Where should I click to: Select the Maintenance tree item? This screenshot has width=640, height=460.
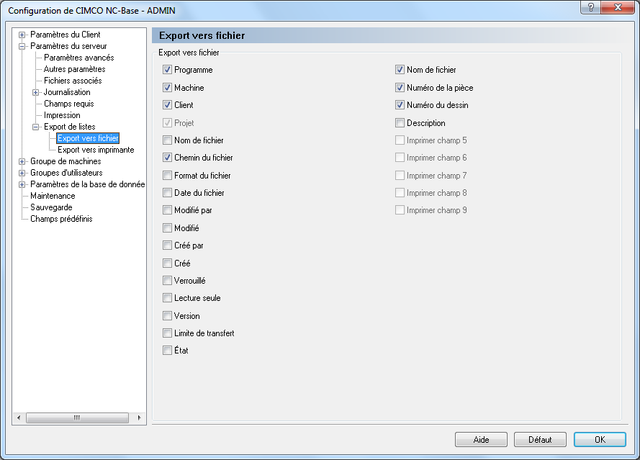[53, 196]
